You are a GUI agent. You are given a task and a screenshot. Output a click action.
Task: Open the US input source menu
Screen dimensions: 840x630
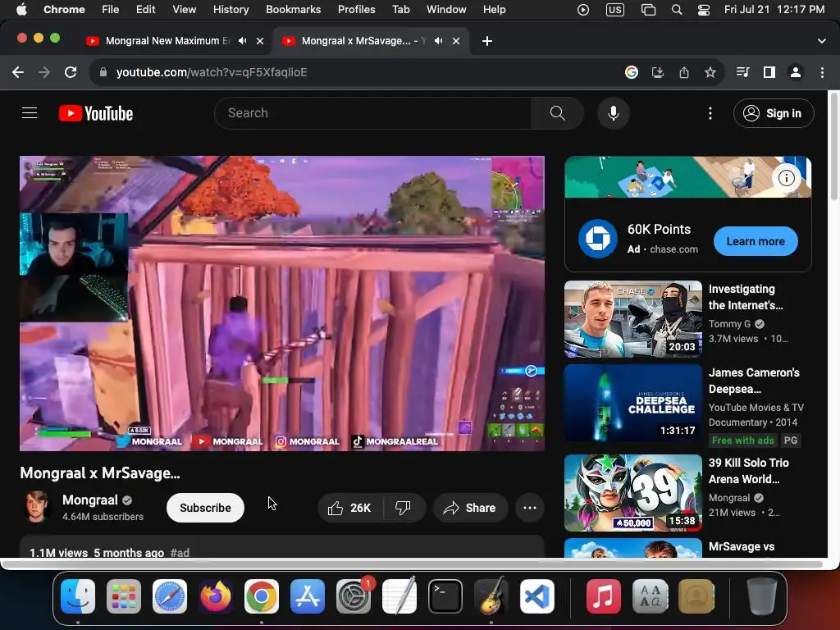(614, 10)
